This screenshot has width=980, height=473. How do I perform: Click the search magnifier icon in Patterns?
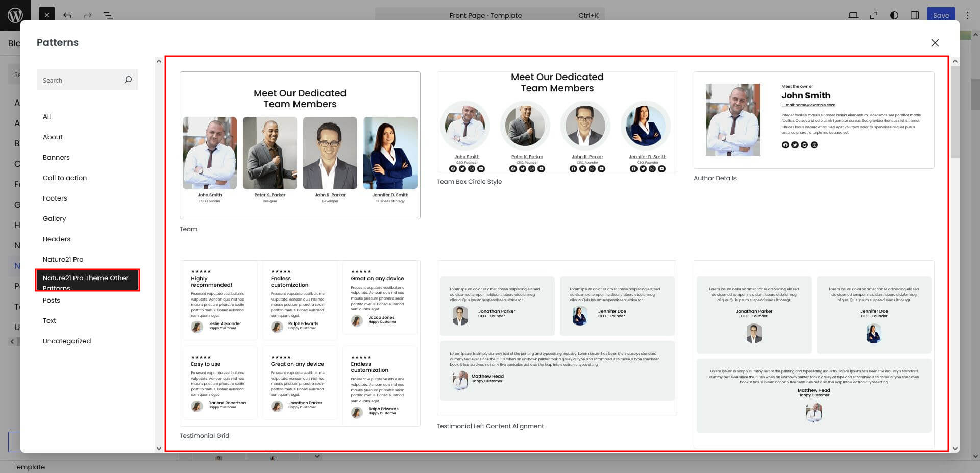coord(128,80)
